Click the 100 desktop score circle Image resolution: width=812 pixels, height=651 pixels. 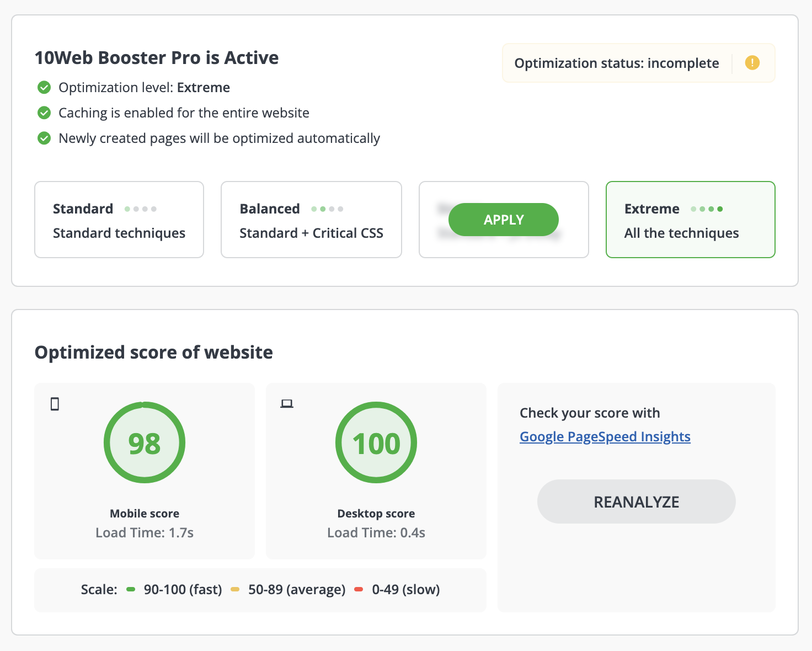tap(376, 442)
